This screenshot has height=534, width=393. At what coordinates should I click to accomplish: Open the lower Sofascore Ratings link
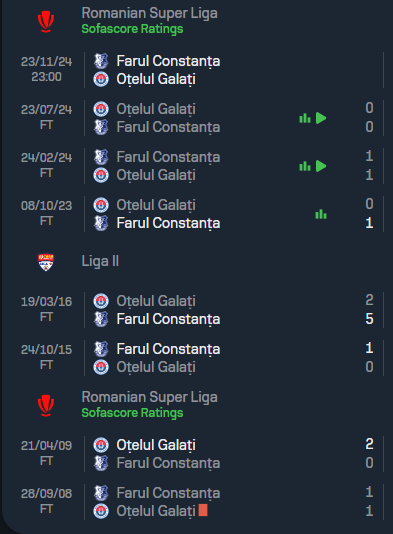(x=132, y=413)
